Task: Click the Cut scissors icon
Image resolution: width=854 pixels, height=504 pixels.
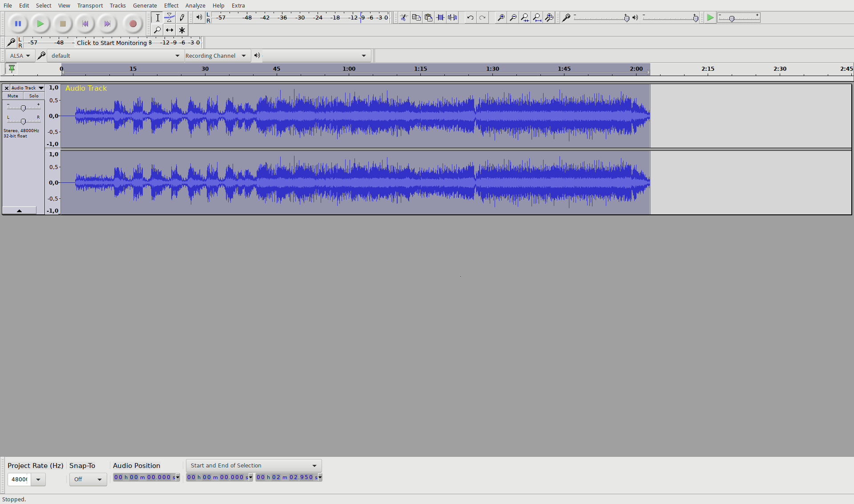Action: tap(404, 17)
